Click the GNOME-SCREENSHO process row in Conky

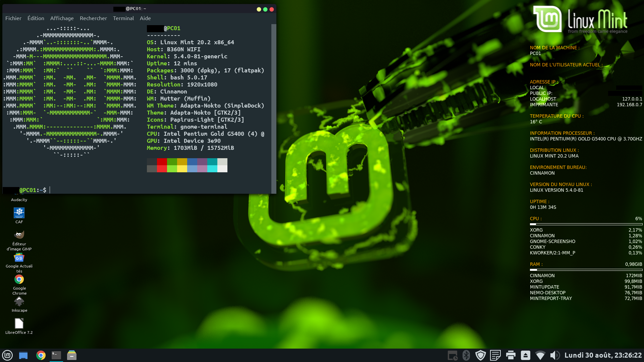(586, 241)
